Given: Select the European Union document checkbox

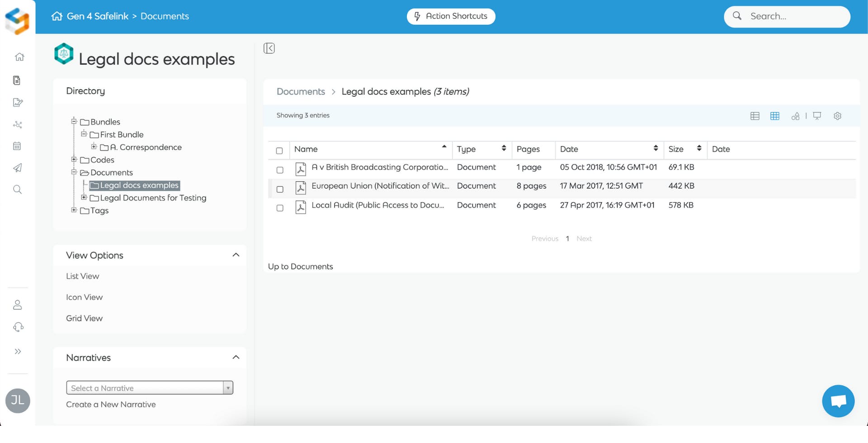Looking at the screenshot, I should 280,189.
